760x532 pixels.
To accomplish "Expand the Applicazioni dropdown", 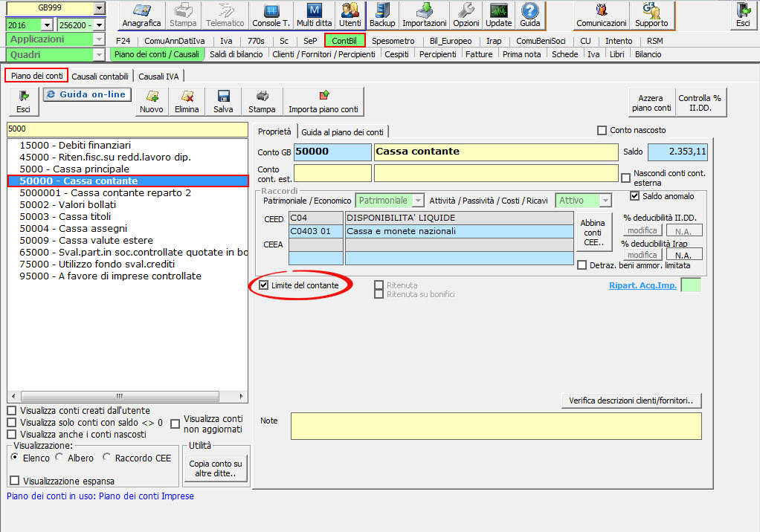I will 99,39.
